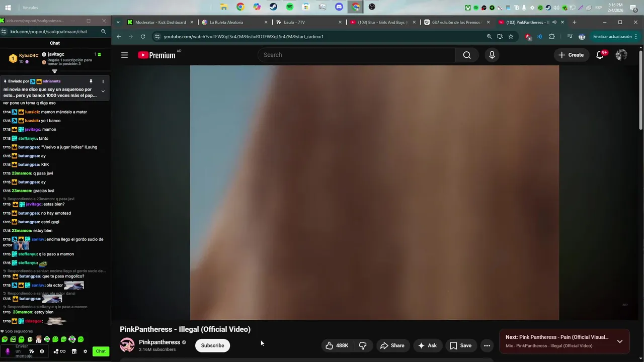Click the system clock showing 5:16 PM
Screen dimensions: 644x362
coord(616,8)
